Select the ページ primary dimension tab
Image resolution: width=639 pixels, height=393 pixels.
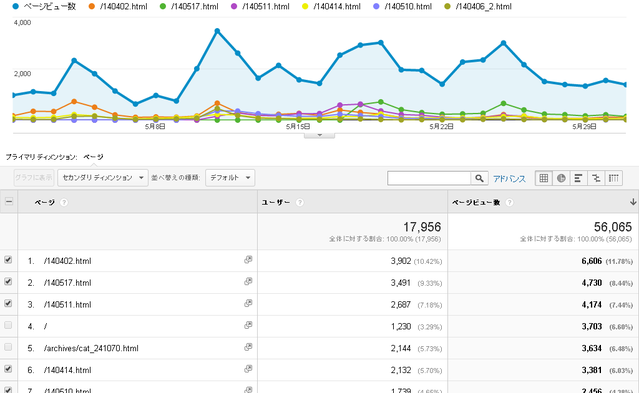93,157
